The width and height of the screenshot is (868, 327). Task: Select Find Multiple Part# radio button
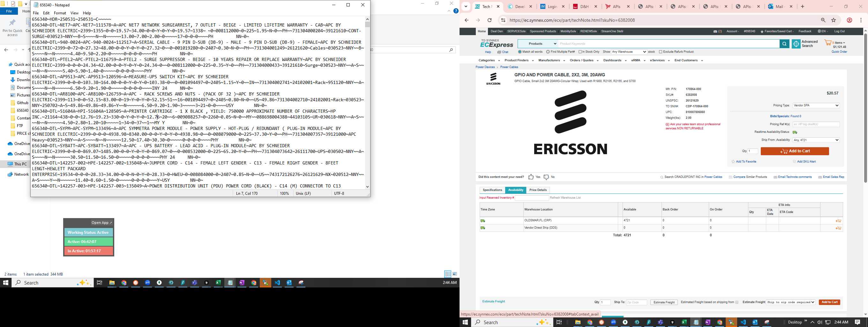(548, 52)
